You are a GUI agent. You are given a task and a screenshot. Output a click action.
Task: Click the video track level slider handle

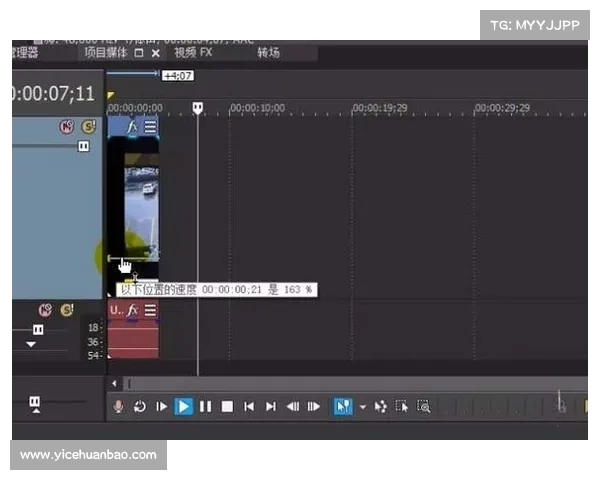coord(83,146)
